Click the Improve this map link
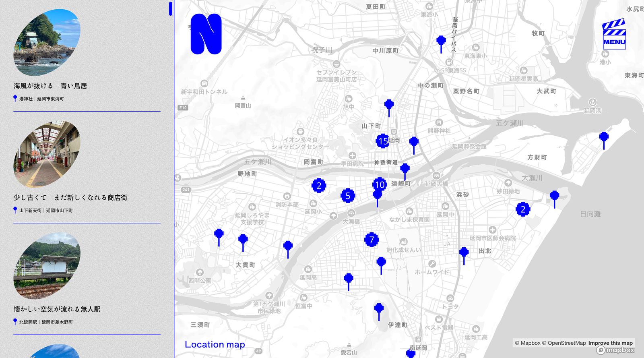 611,343
